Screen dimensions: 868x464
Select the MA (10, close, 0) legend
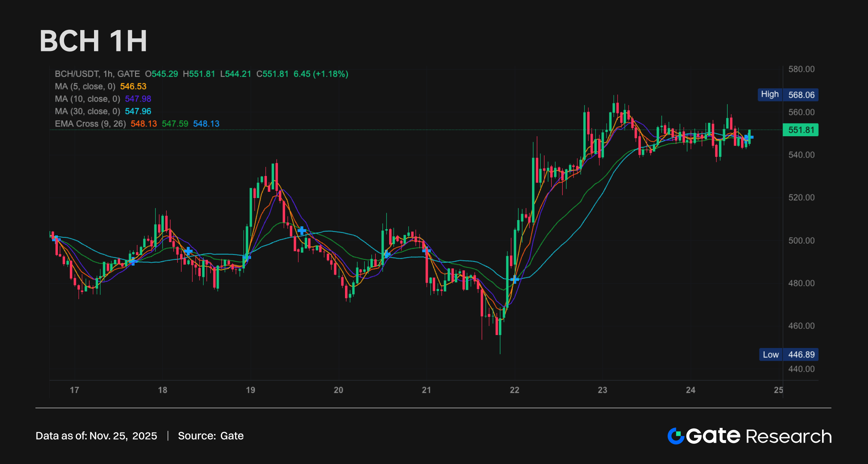(87, 99)
